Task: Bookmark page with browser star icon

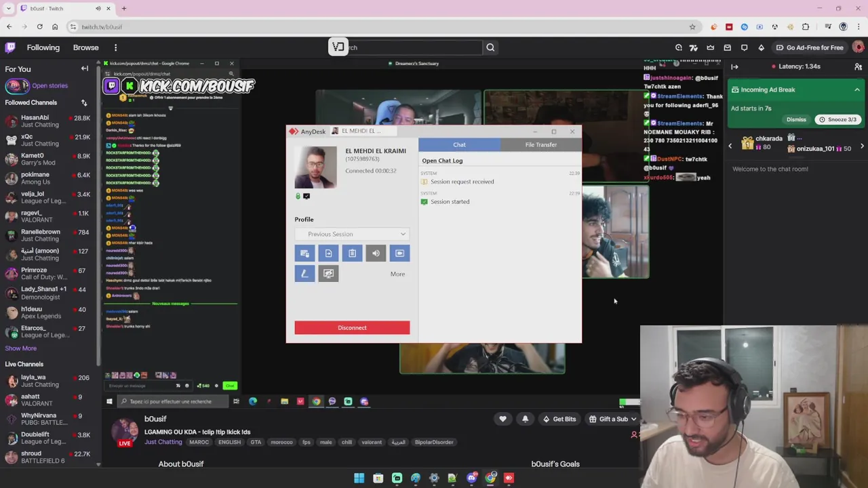Action: click(x=692, y=27)
